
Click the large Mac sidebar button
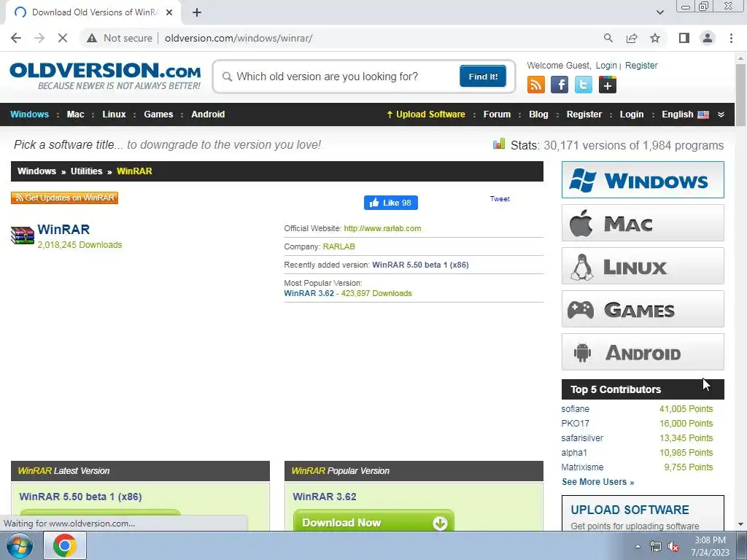click(643, 223)
